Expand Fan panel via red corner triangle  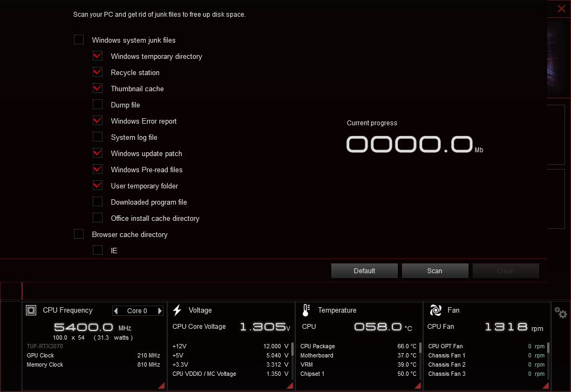[x=546, y=386]
